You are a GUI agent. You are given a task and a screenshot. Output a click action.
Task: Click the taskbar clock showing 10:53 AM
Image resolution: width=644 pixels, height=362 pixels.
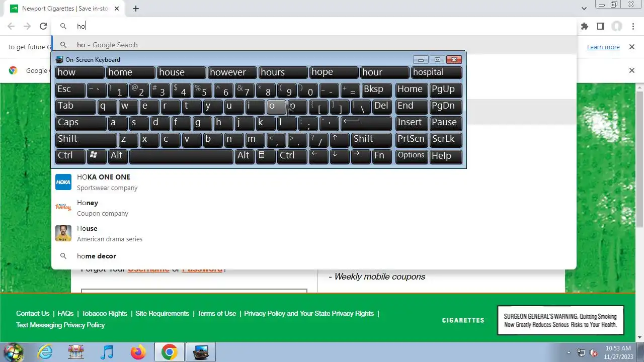pyautogui.click(x=617, y=352)
